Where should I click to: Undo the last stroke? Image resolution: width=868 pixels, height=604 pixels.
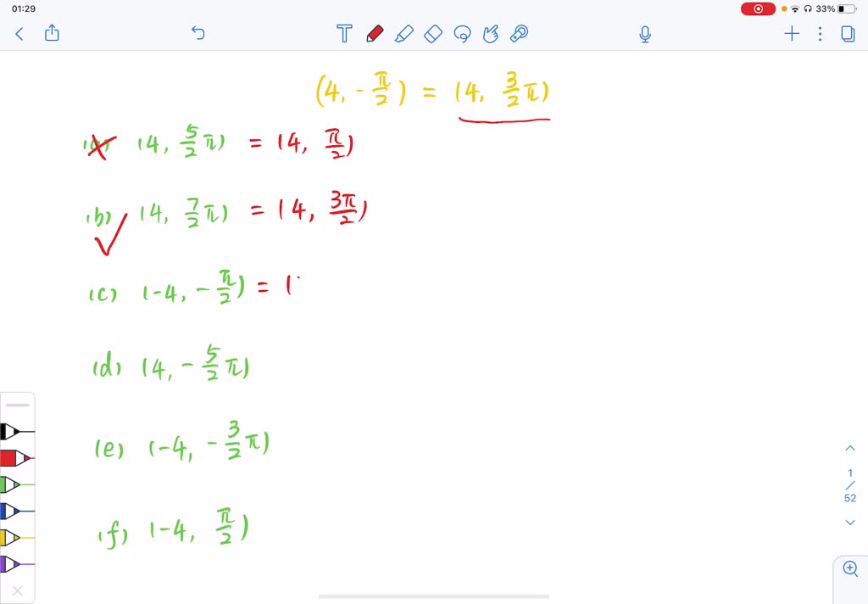[198, 33]
